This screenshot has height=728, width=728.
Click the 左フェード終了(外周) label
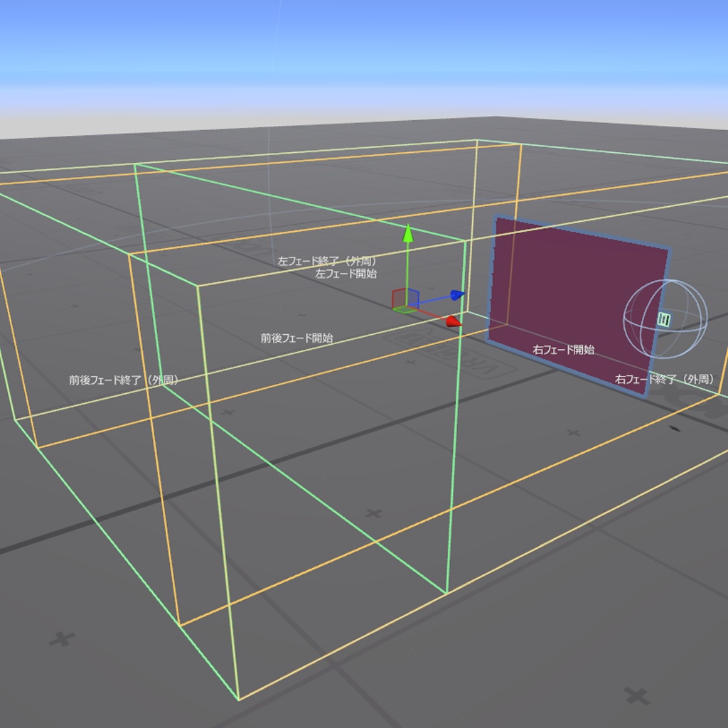coord(327,261)
